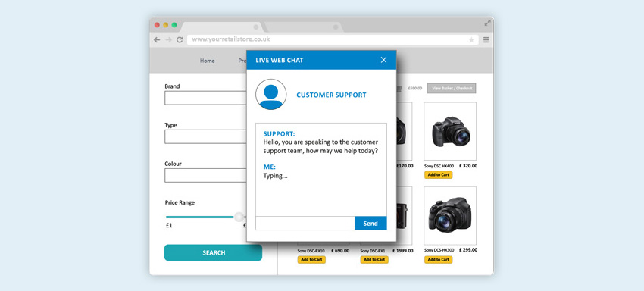Reload the page with refresh icon
The width and height of the screenshot is (644, 291).
coord(180,40)
